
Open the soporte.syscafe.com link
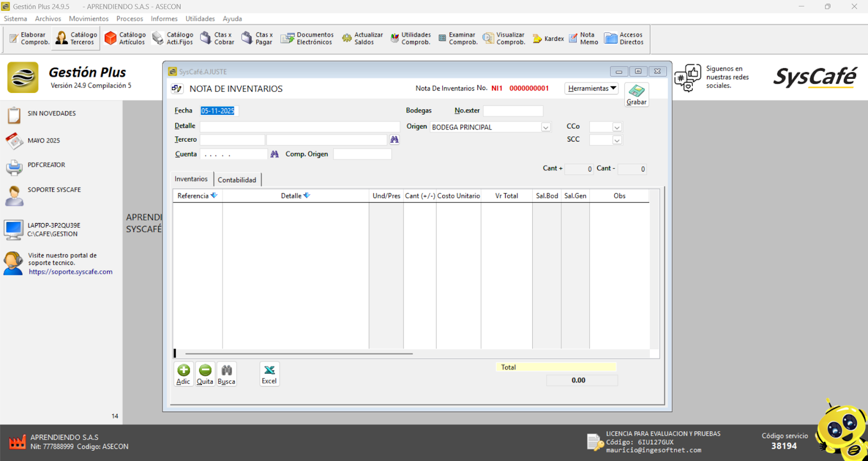pos(71,272)
